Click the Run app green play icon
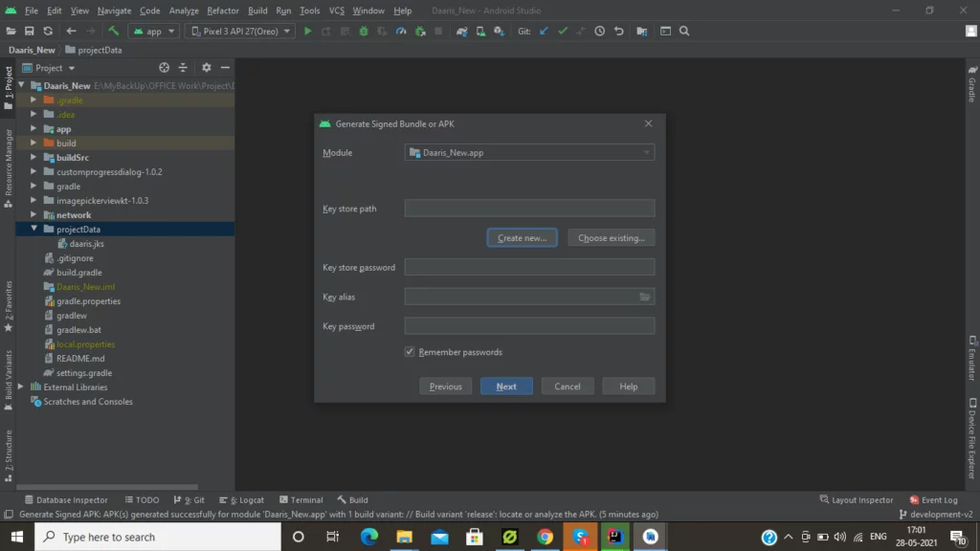Screen dimensions: 980x551 point(308,32)
